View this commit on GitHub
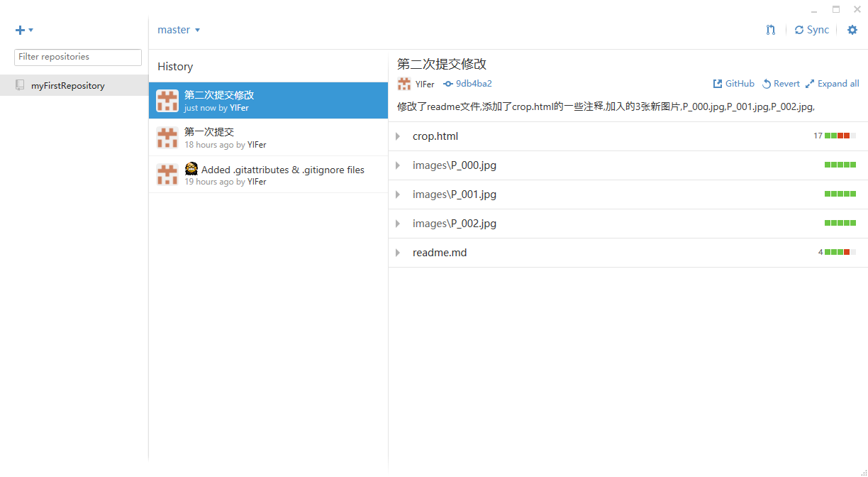Image resolution: width=868 pixels, height=477 pixels. click(x=734, y=84)
